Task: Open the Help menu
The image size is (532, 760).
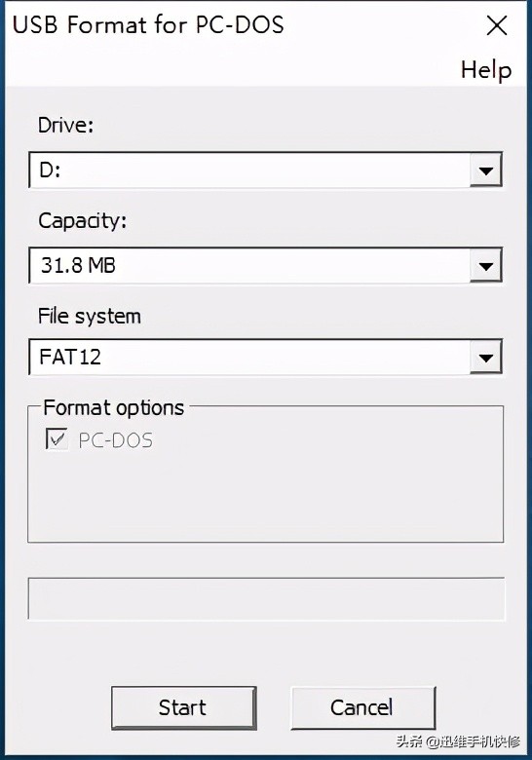Action: click(x=486, y=70)
